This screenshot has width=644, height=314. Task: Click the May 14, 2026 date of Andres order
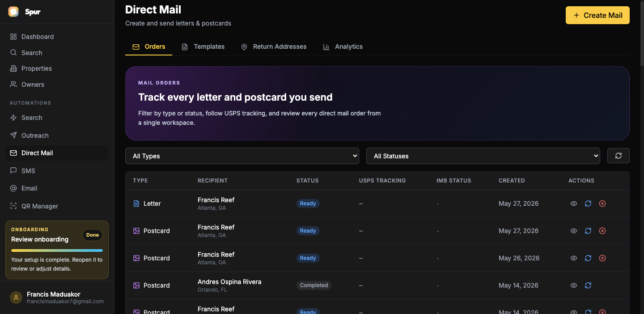point(519,285)
